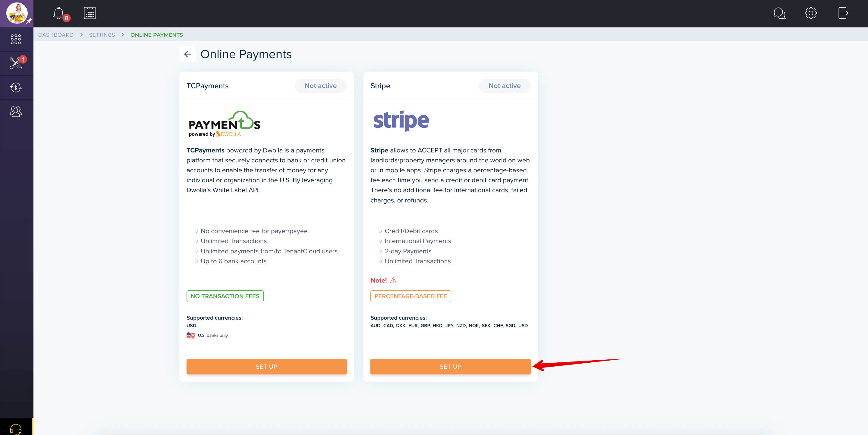
Task: Click the US flag icon
Action: coord(191,335)
